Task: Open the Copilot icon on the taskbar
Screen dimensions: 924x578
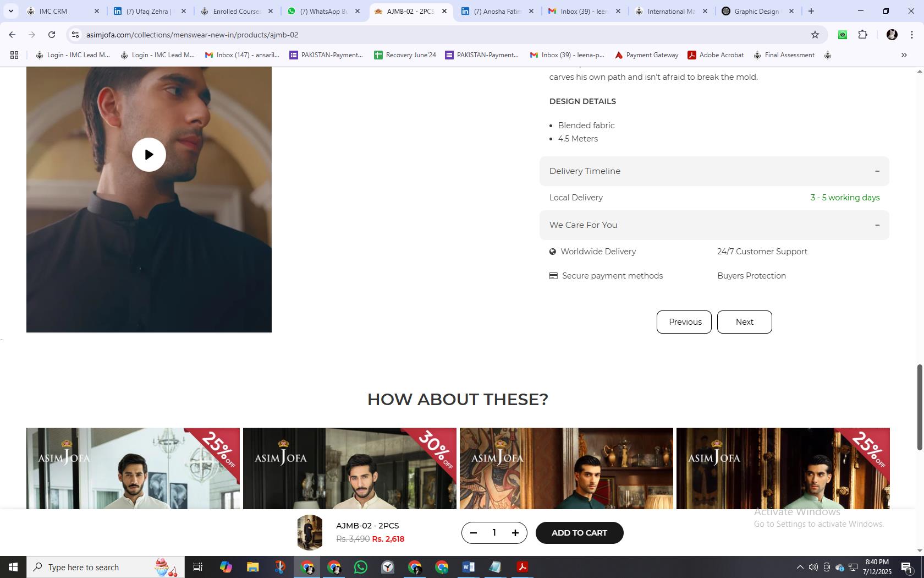Action: 226,567
